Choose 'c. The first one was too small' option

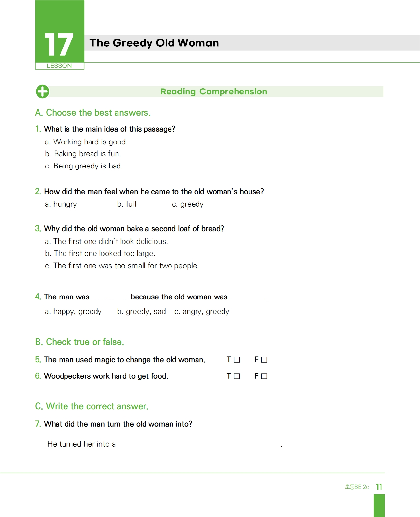coord(122,266)
